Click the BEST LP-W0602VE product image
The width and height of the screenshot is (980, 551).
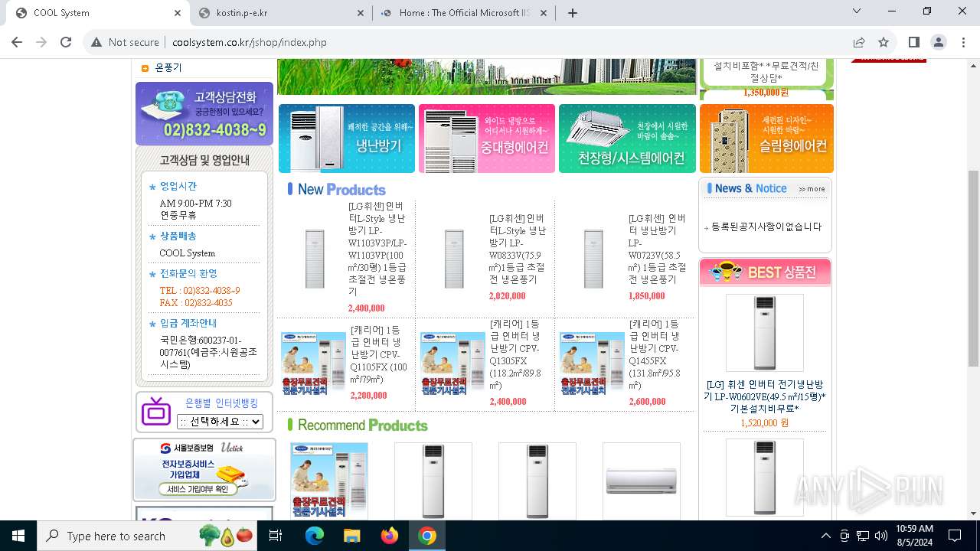[x=765, y=333]
